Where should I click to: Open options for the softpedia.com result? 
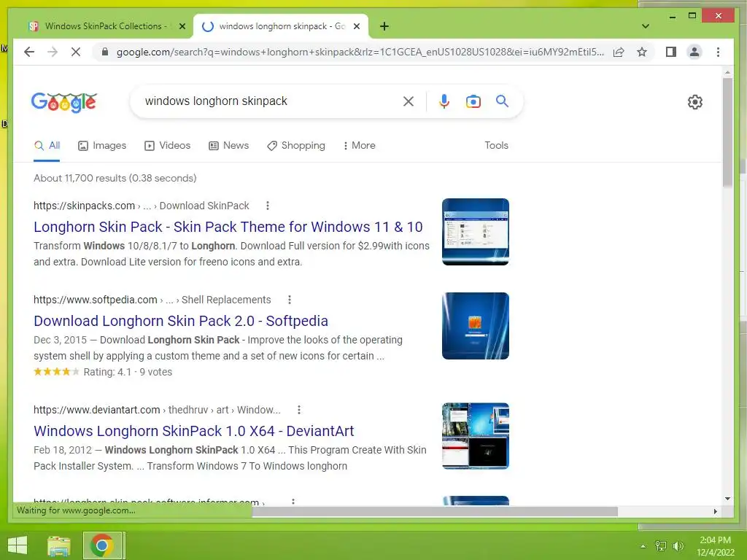pyautogui.click(x=289, y=300)
